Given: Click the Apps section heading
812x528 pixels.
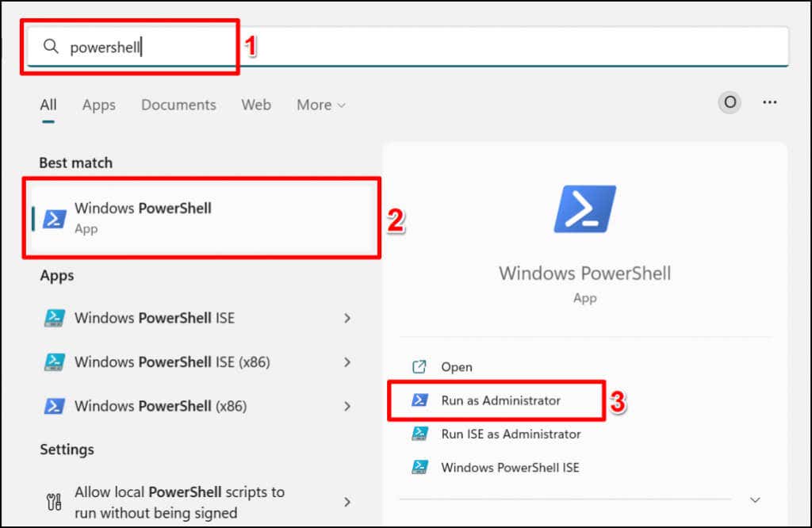Looking at the screenshot, I should pyautogui.click(x=57, y=275).
